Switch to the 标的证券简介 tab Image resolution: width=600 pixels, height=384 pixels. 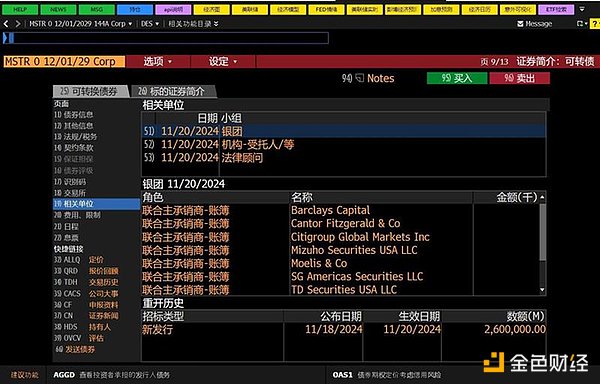[174, 91]
